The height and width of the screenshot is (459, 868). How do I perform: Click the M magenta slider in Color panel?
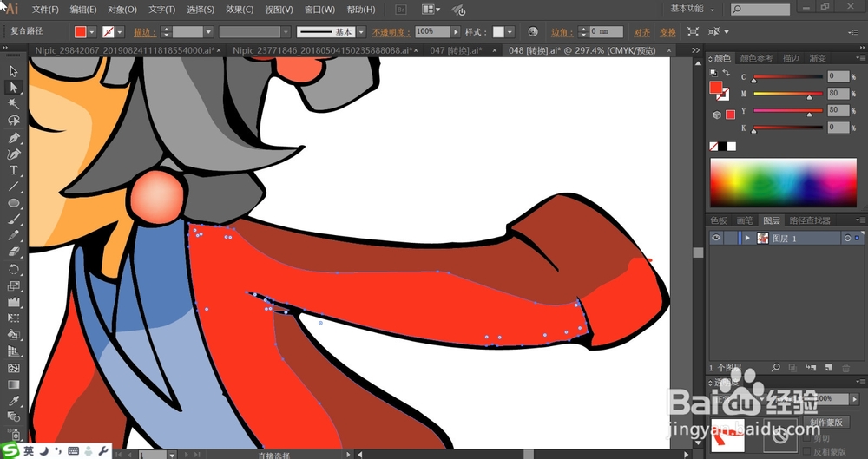coord(788,94)
